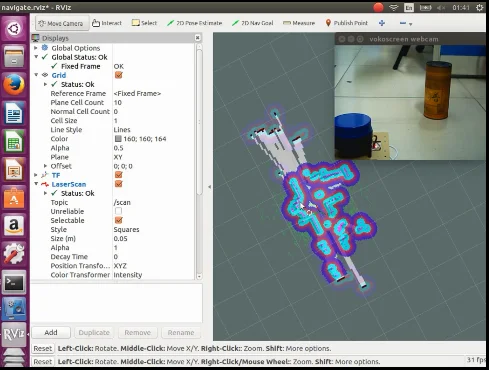Click the Duplicate button

pos(94,332)
